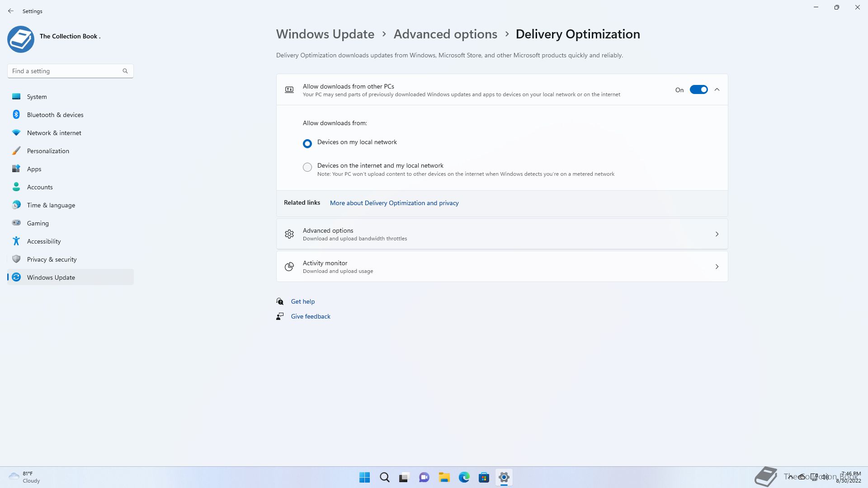Turn off Allow downloads from other PCs
This screenshot has height=488, width=868.
tap(698, 90)
